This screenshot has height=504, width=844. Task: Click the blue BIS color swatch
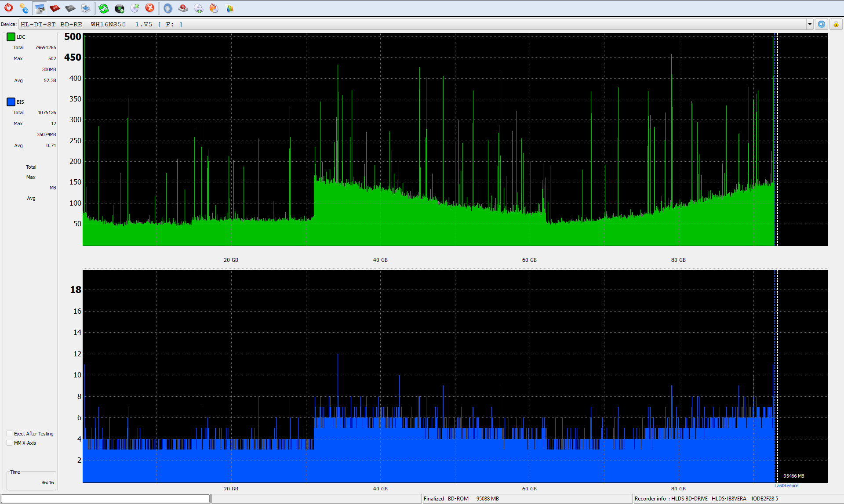tap(11, 102)
